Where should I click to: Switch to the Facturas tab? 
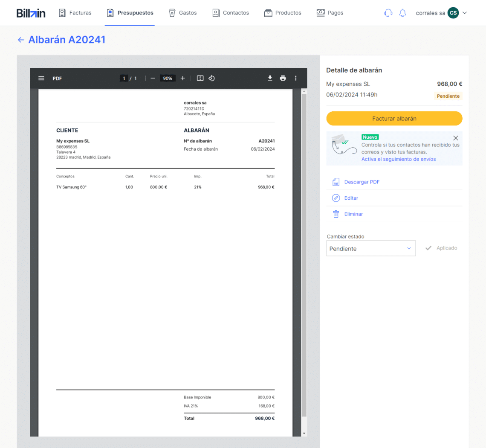[75, 13]
